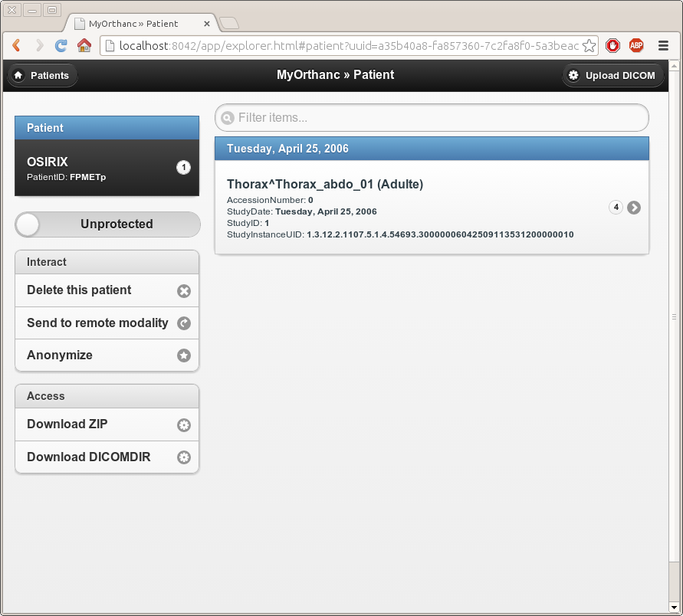This screenshot has width=683, height=616.
Task: Click the PatientID: FPMETp text
Action: point(66,177)
